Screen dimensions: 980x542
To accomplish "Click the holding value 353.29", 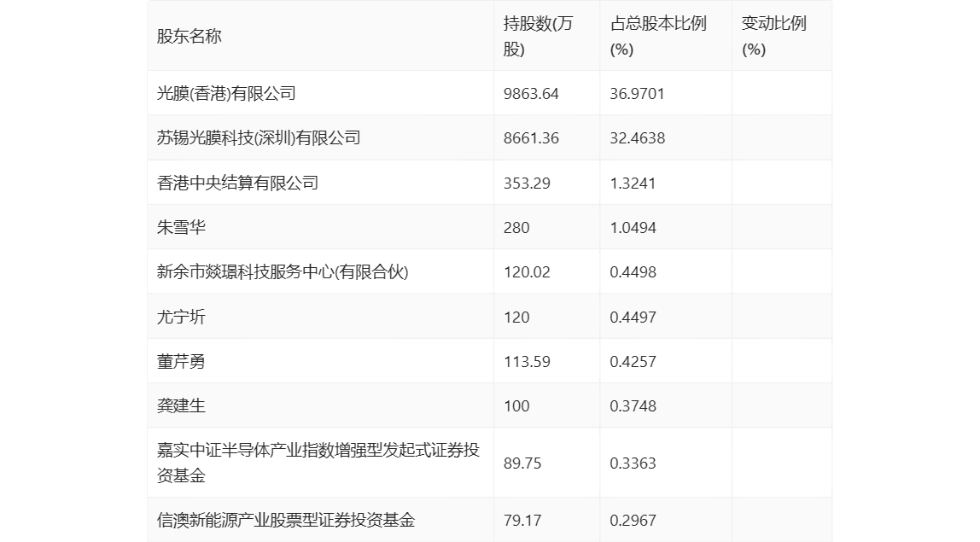I will (527, 184).
